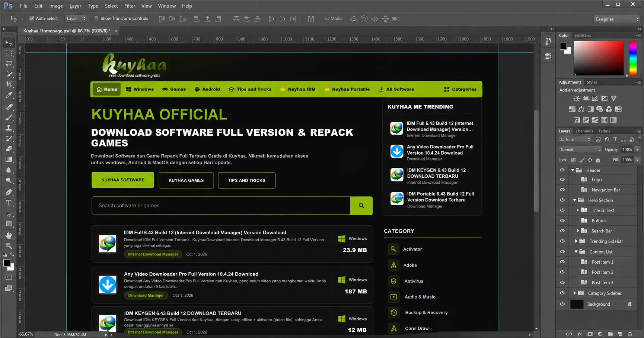This screenshot has height=338, width=644.
Task: Click the vertical hue slider in Color panel
Action: coord(633,58)
